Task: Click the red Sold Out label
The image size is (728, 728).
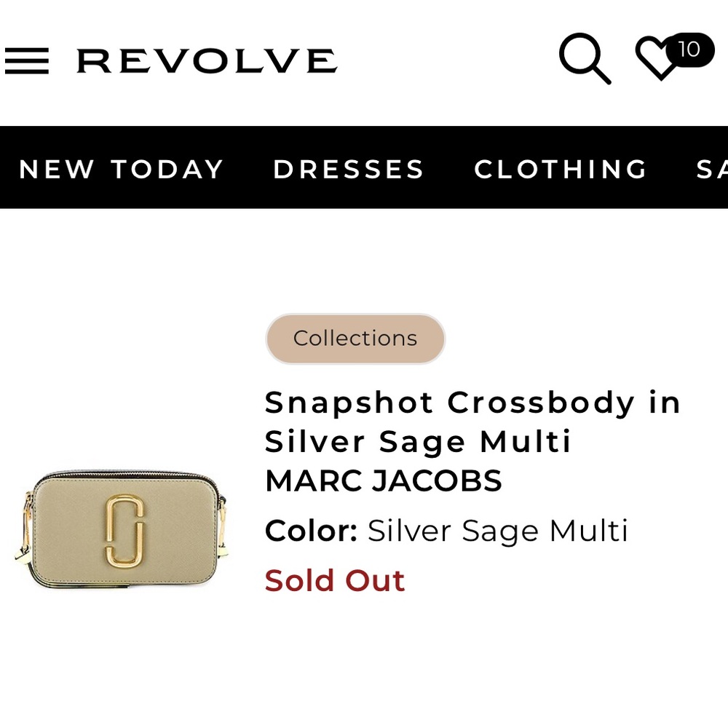Action: (x=335, y=581)
